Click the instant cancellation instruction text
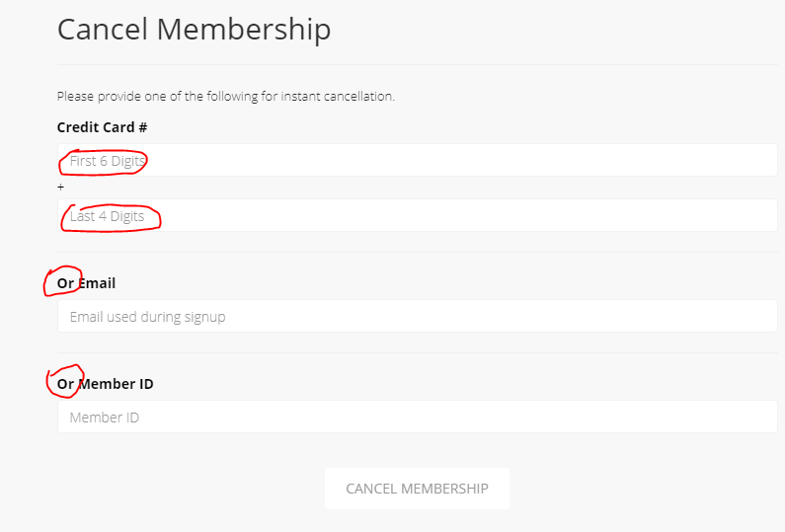The width and height of the screenshot is (785, 532). [x=226, y=96]
